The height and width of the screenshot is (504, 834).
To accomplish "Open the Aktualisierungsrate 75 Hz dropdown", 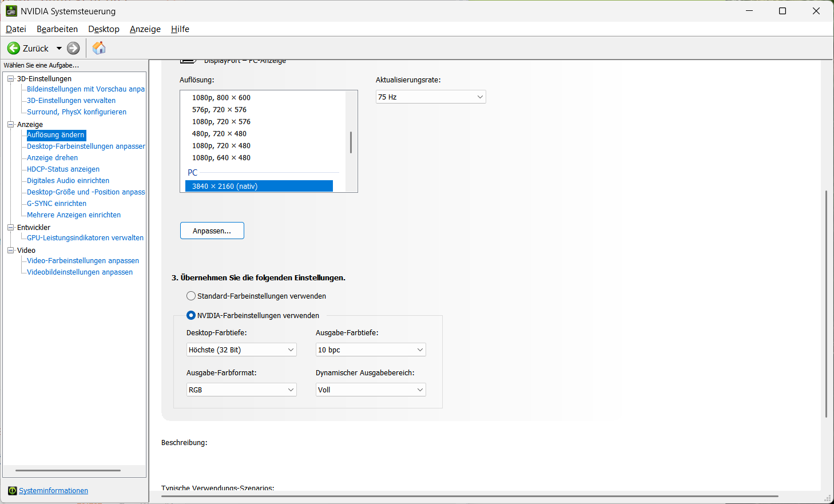I will click(x=431, y=97).
